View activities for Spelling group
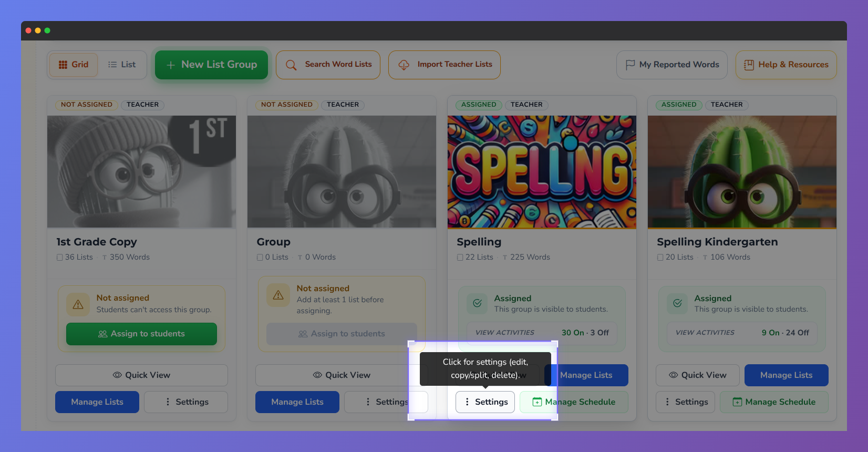This screenshot has width=868, height=452. (x=542, y=333)
